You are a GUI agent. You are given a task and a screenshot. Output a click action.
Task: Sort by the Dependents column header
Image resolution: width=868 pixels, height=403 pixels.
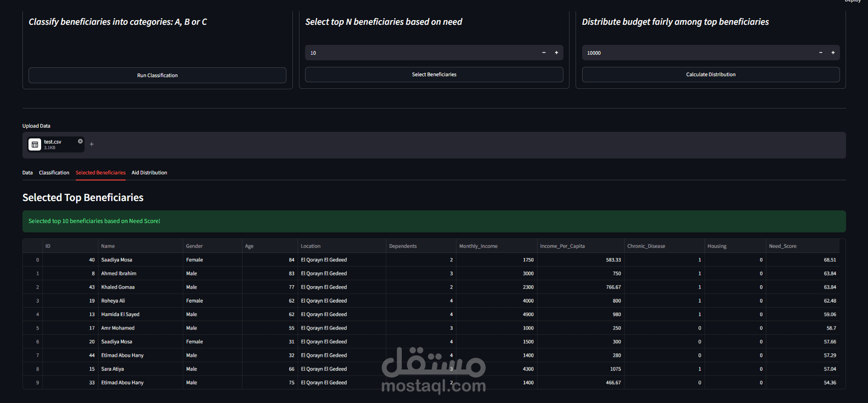[421, 246]
